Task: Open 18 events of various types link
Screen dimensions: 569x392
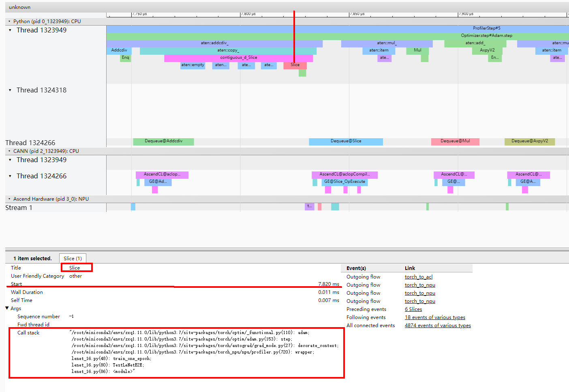Action: coord(435,317)
